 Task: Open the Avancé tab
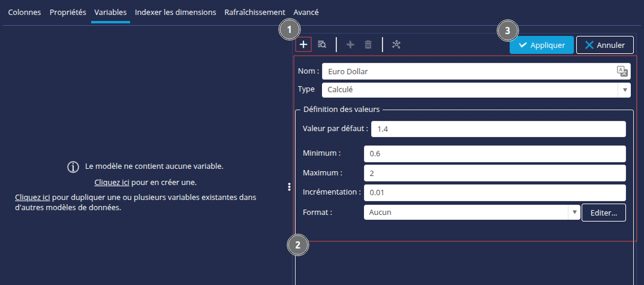click(x=306, y=12)
